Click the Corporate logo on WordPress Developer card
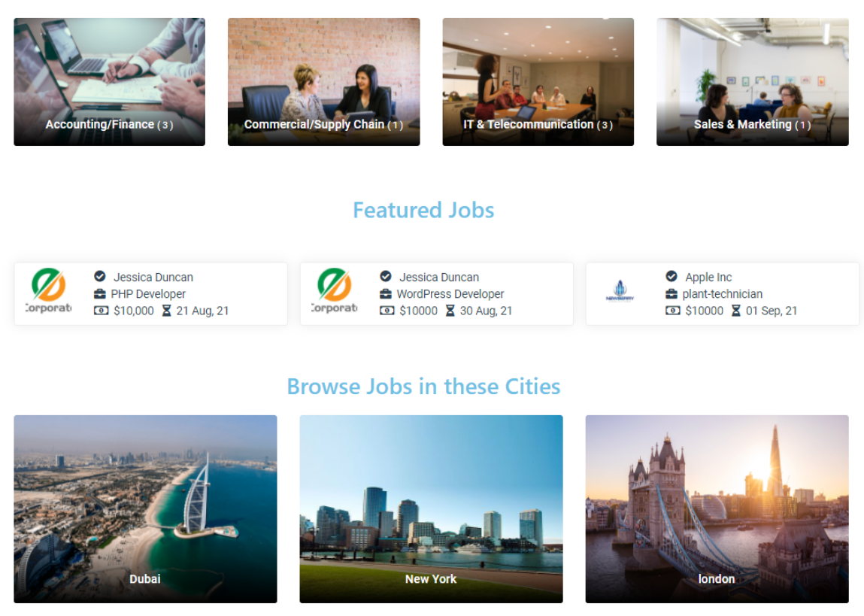The height and width of the screenshot is (616, 864). click(x=335, y=290)
